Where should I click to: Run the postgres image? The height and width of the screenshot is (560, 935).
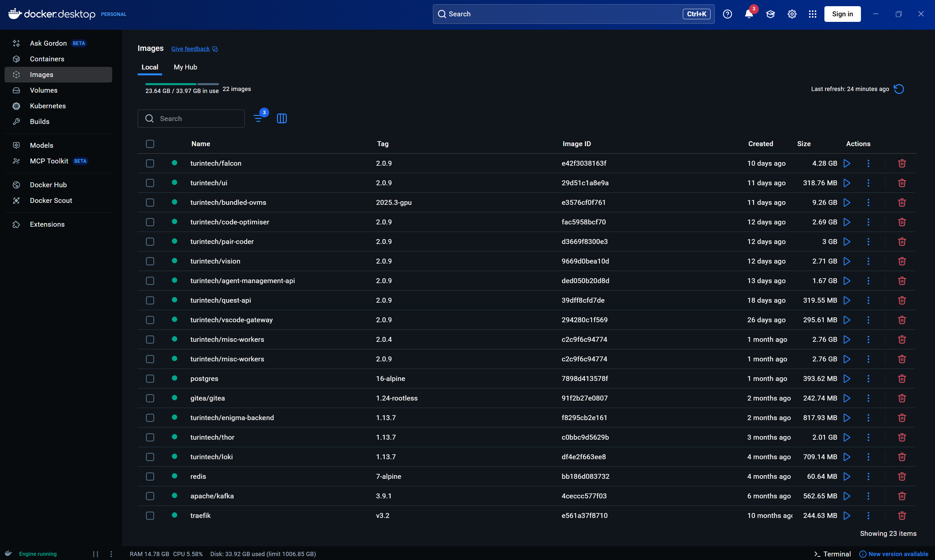tap(847, 378)
